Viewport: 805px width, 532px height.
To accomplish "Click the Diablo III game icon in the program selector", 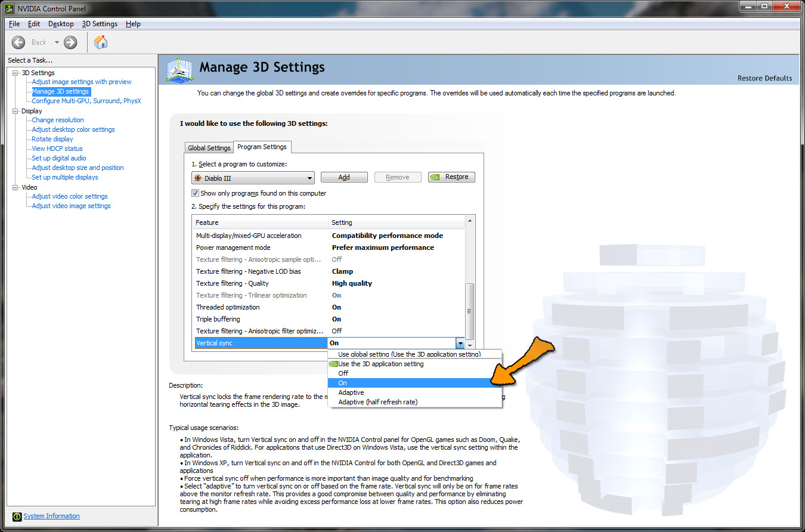I will coord(197,178).
